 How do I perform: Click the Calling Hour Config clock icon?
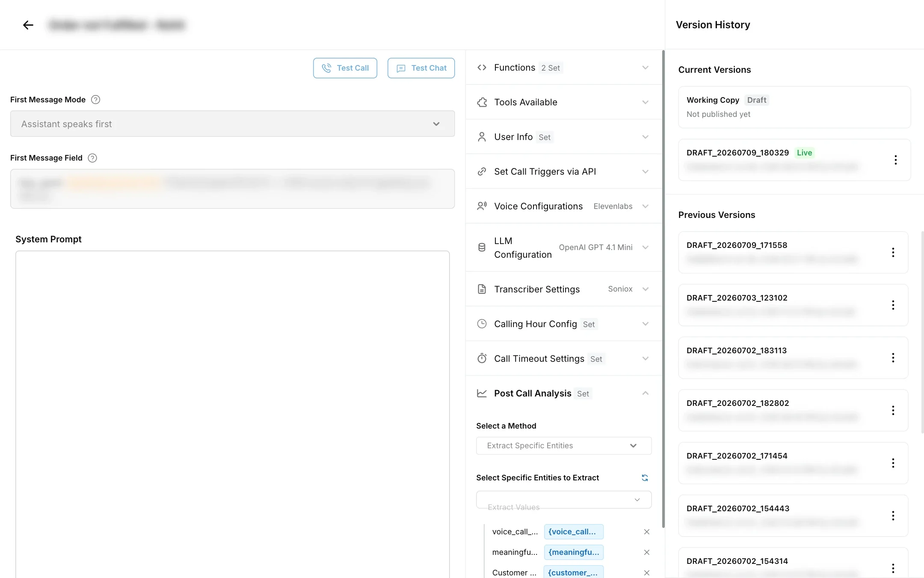[482, 324]
